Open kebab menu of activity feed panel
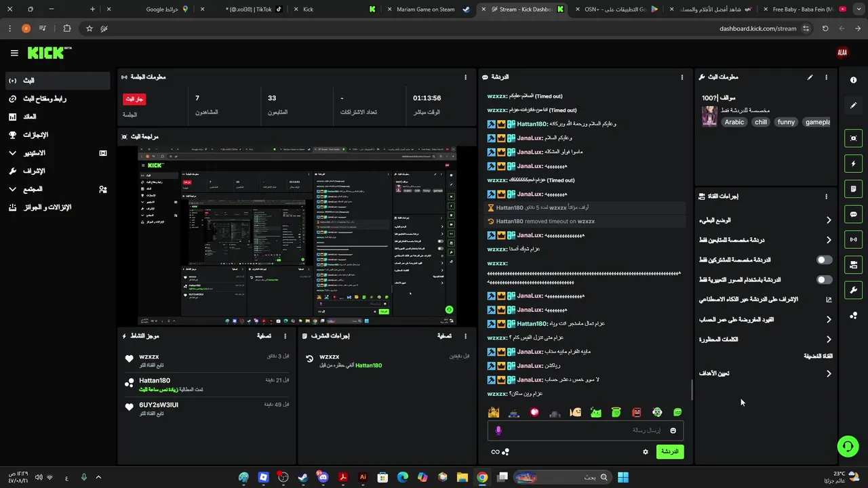The height and width of the screenshot is (488, 868). point(285,335)
